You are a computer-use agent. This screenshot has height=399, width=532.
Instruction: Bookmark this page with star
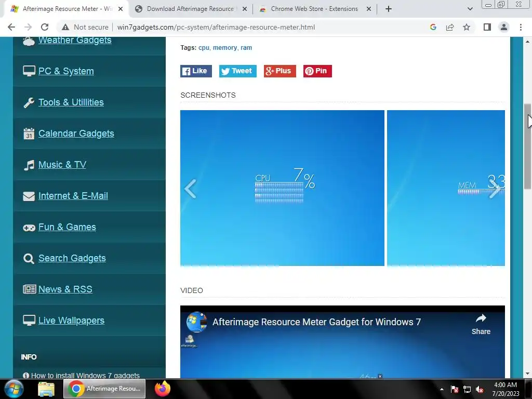(467, 27)
